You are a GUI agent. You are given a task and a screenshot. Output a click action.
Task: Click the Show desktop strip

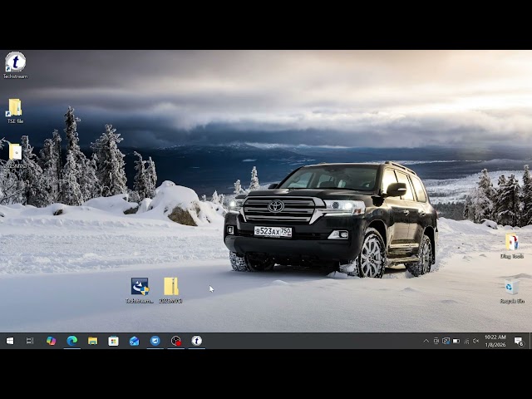[x=530, y=341]
